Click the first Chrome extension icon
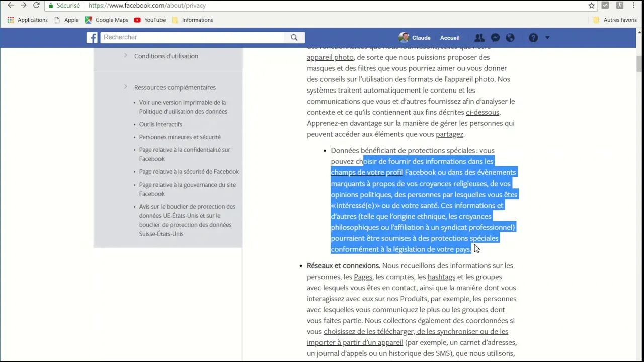This screenshot has width=644, height=362. [x=605, y=5]
